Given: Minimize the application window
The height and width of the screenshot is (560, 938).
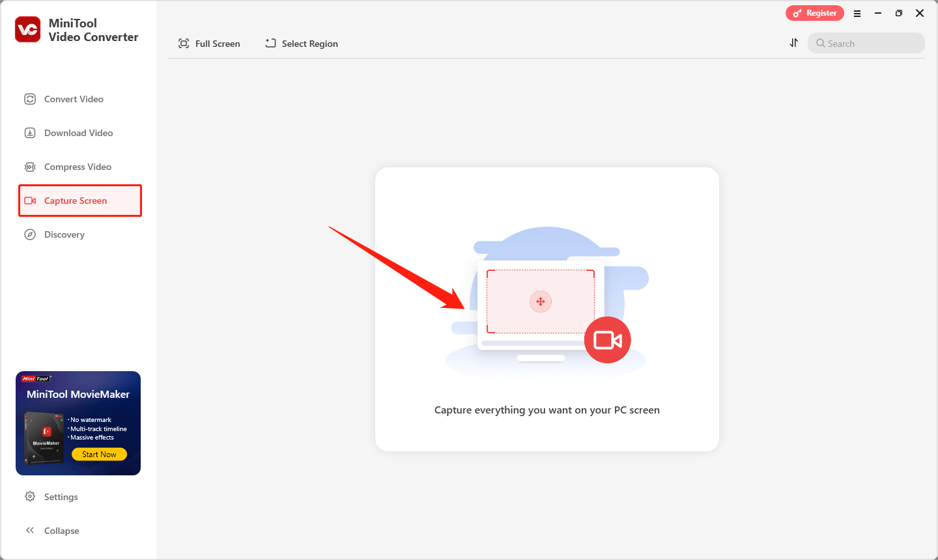Looking at the screenshot, I should pos(878,13).
